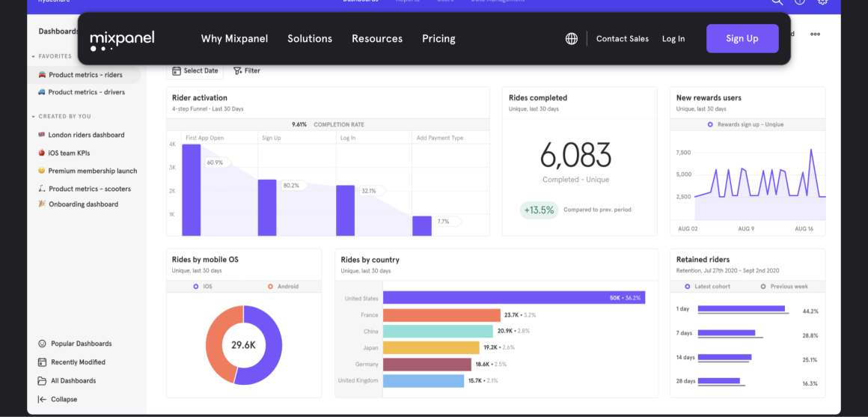Click the First App Open funnel bar
The image size is (868, 417).
[x=191, y=190]
